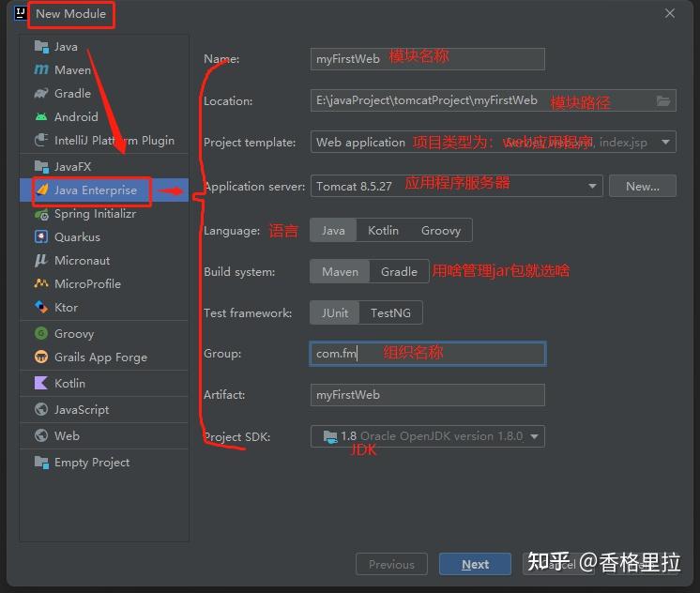The height and width of the screenshot is (593, 700).
Task: Click the Quarkus icon
Action: point(41,236)
